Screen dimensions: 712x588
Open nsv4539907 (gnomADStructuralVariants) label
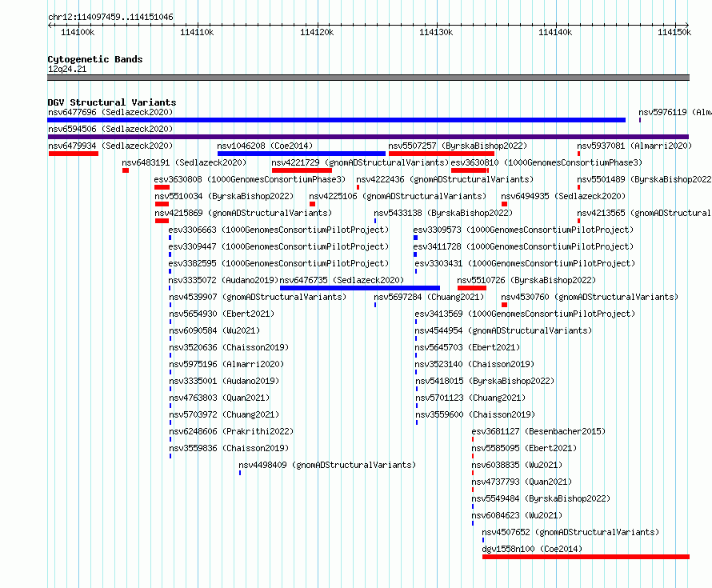tap(258, 297)
